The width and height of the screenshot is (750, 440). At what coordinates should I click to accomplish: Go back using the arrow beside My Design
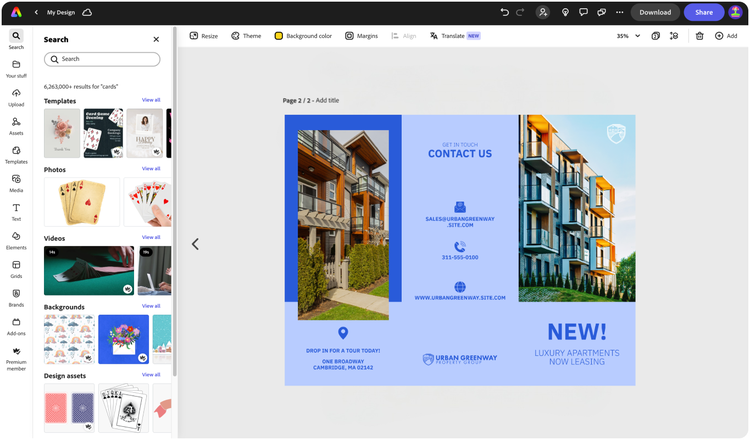(x=36, y=12)
